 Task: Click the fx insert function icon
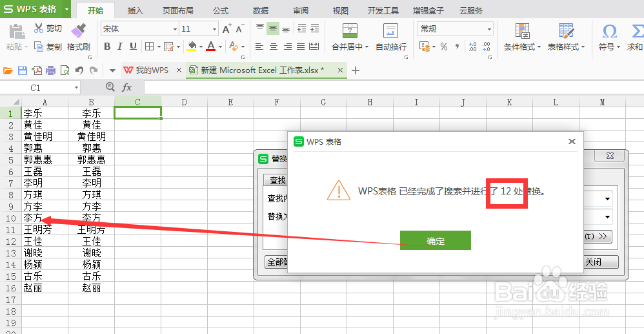tap(127, 87)
